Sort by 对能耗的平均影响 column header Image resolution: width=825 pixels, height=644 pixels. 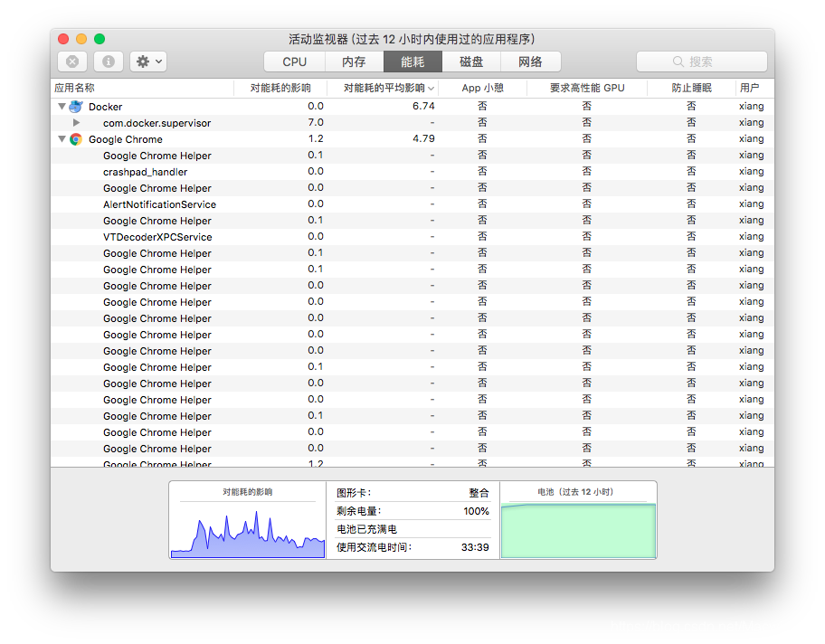384,88
